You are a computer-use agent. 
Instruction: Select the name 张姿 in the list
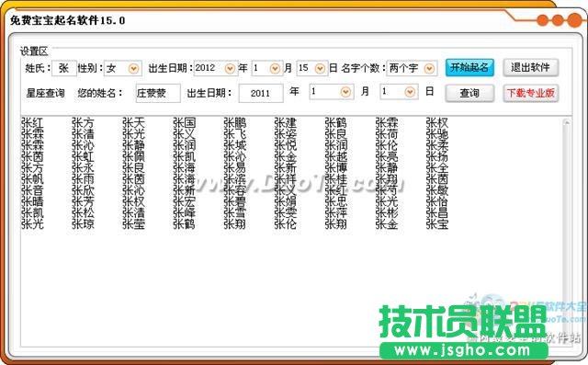pos(286,134)
